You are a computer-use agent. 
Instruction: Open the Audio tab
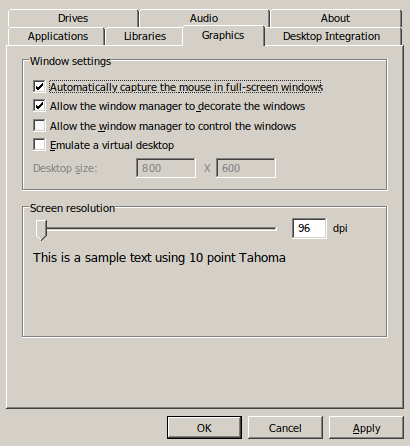pos(204,18)
